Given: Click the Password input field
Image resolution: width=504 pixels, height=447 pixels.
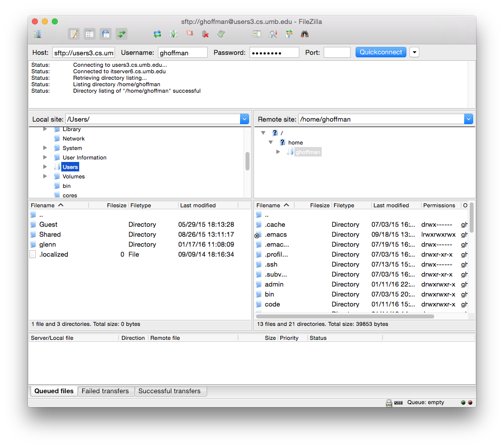Looking at the screenshot, I should (274, 52).
